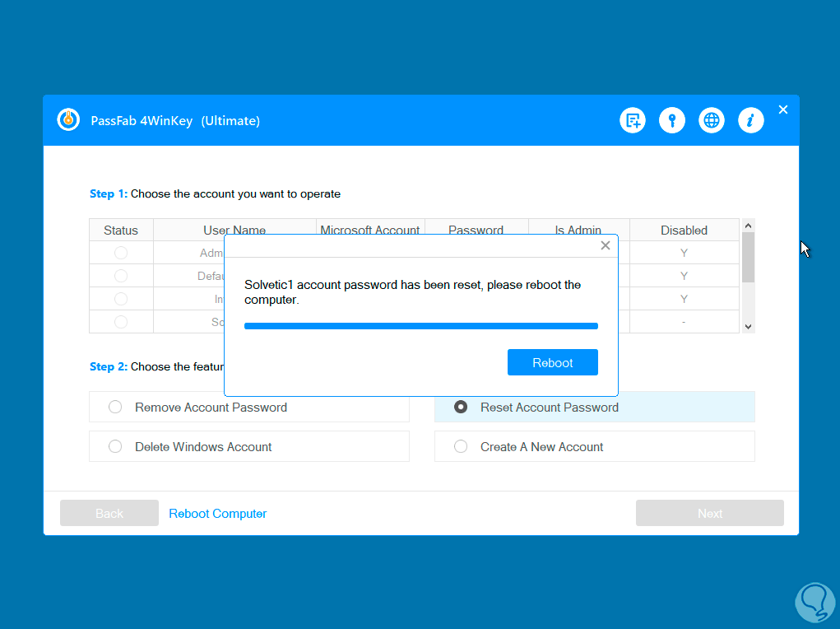Click the Next button

710,513
